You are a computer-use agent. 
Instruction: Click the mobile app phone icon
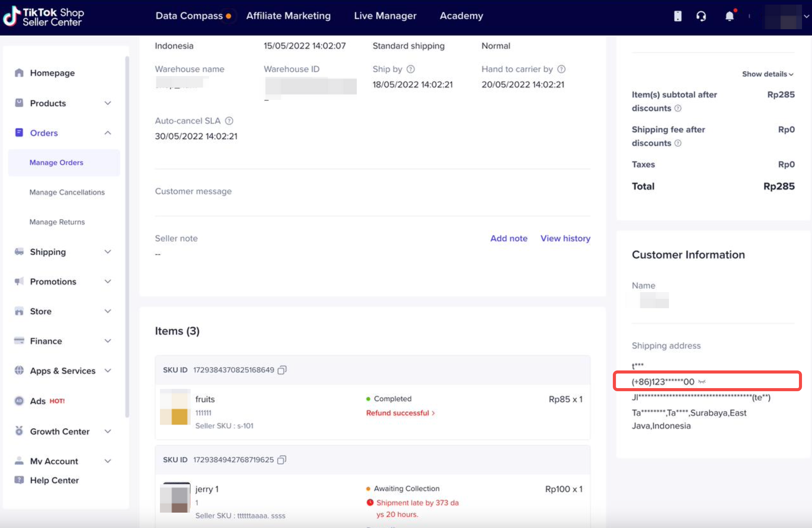point(677,16)
